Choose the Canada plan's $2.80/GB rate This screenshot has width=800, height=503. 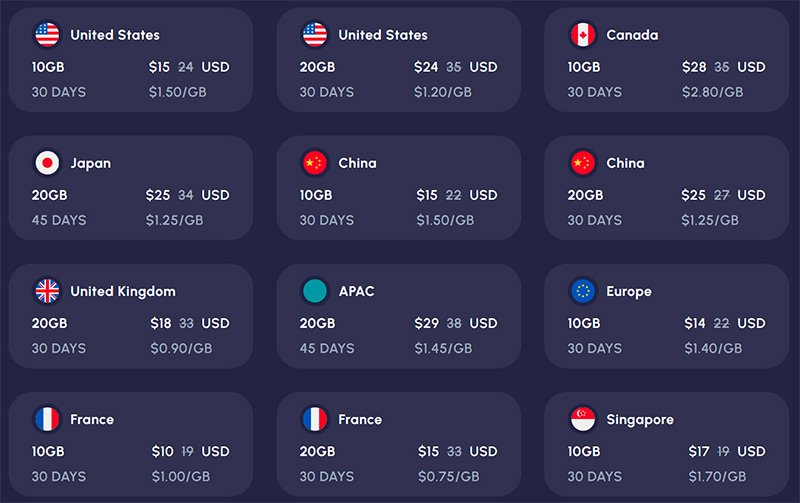(x=713, y=92)
